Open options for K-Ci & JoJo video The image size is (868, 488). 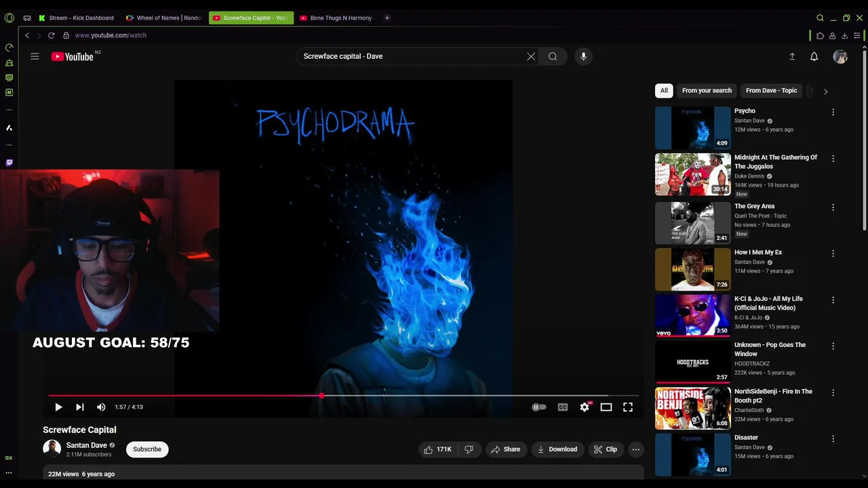833,300
